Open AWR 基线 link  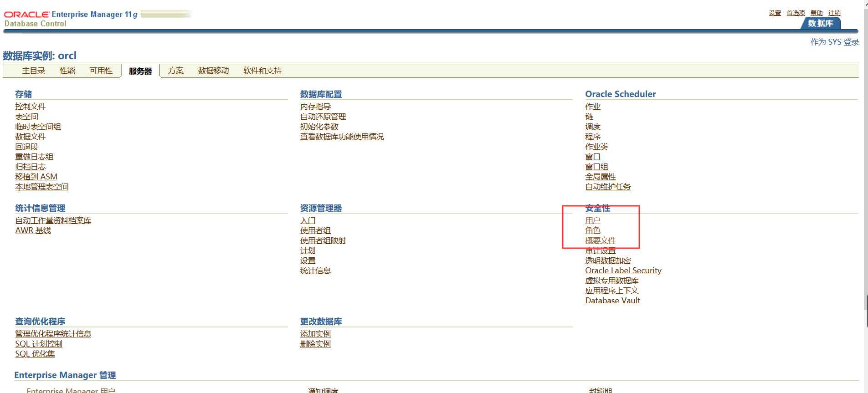(33, 230)
